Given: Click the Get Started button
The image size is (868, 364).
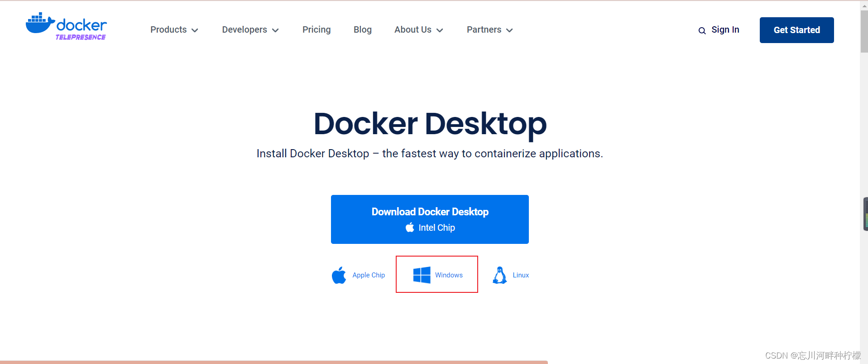Looking at the screenshot, I should point(796,30).
